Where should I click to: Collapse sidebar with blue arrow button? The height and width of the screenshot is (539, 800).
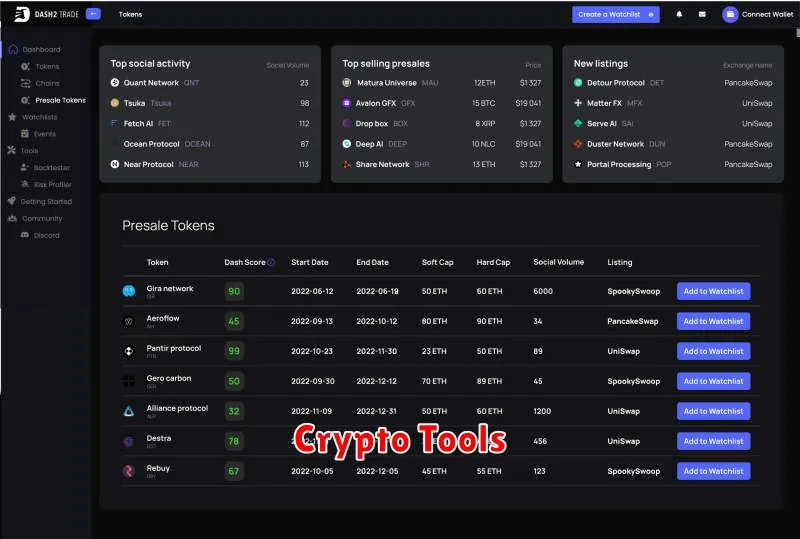[93, 14]
